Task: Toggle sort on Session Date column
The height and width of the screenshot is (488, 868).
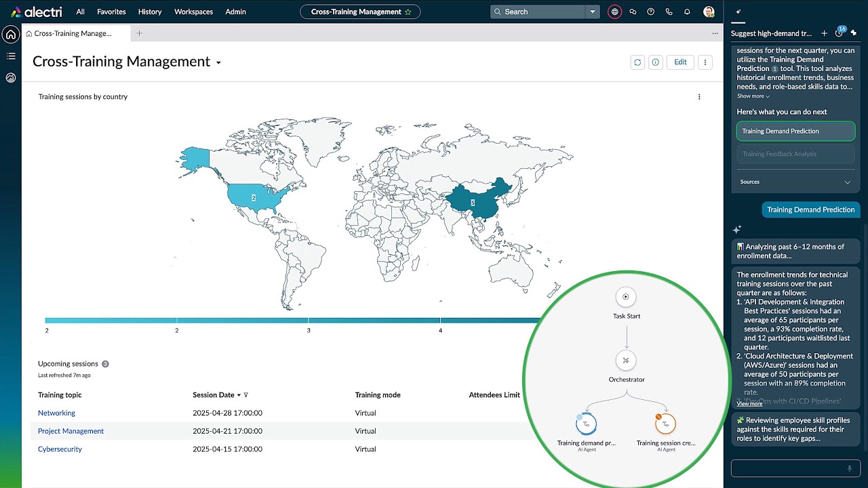Action: (239, 395)
